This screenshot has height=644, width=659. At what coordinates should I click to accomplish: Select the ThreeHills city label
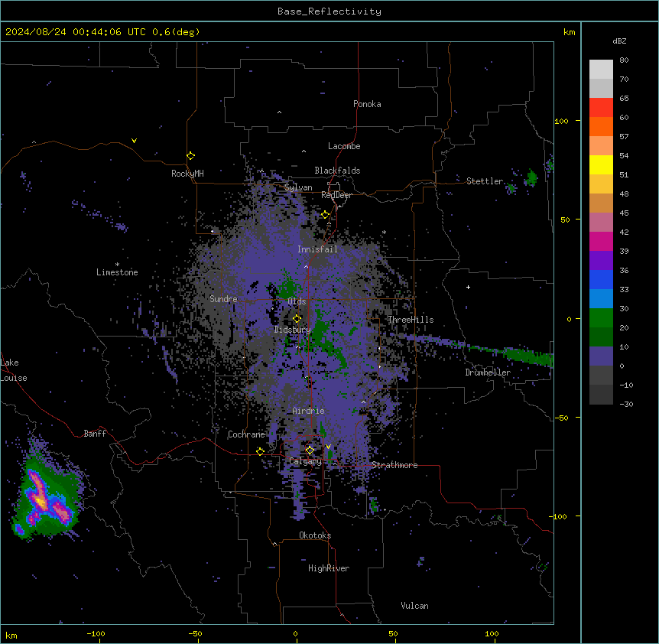click(411, 320)
